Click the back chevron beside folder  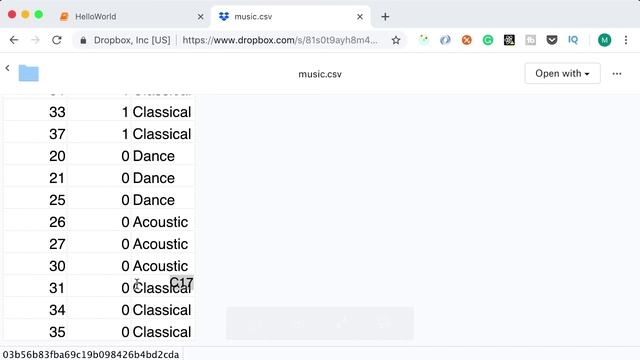7,68
